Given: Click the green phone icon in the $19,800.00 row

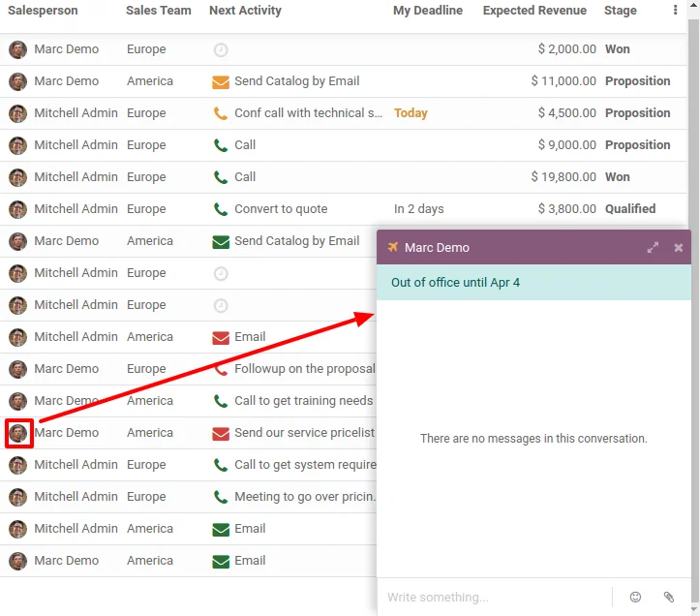Looking at the screenshot, I should point(221,177).
